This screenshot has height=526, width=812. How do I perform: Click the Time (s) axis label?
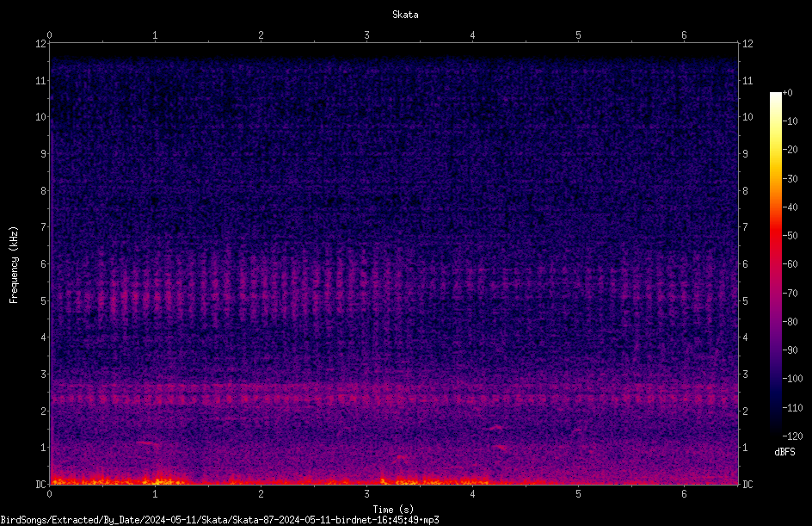(x=393, y=510)
